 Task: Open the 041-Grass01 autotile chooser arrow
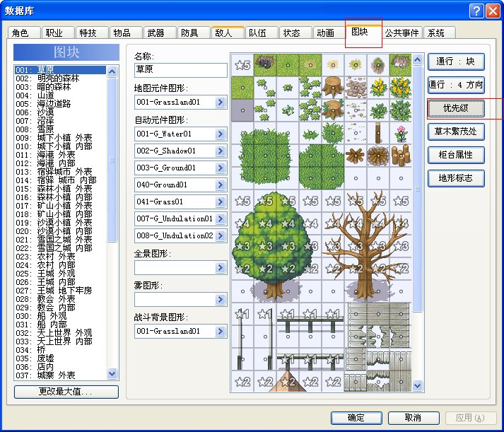pos(220,202)
